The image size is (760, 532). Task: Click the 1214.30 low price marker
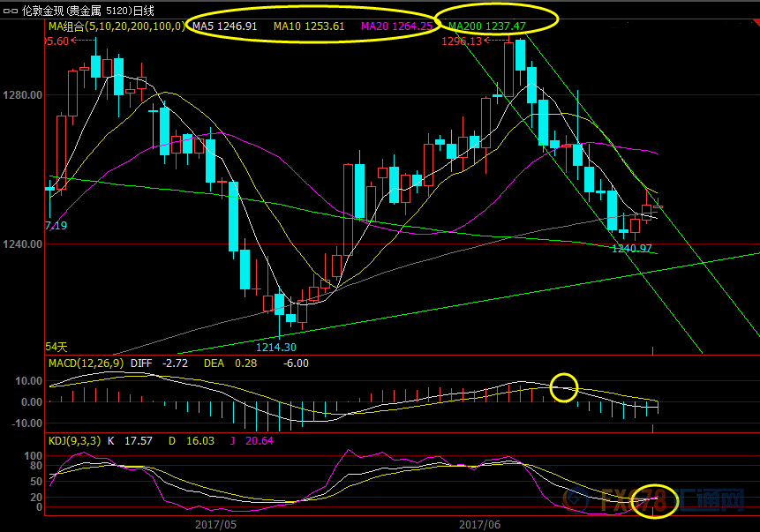tap(277, 348)
